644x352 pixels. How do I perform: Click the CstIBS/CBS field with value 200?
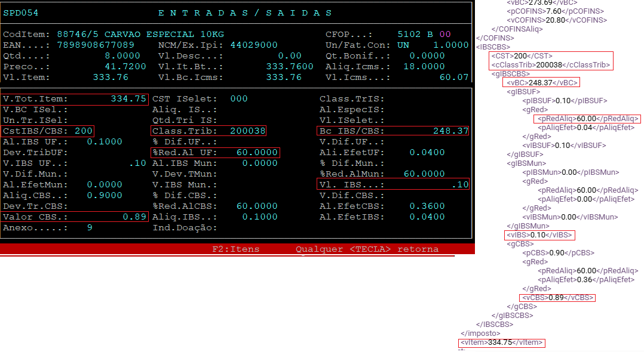[x=48, y=131]
